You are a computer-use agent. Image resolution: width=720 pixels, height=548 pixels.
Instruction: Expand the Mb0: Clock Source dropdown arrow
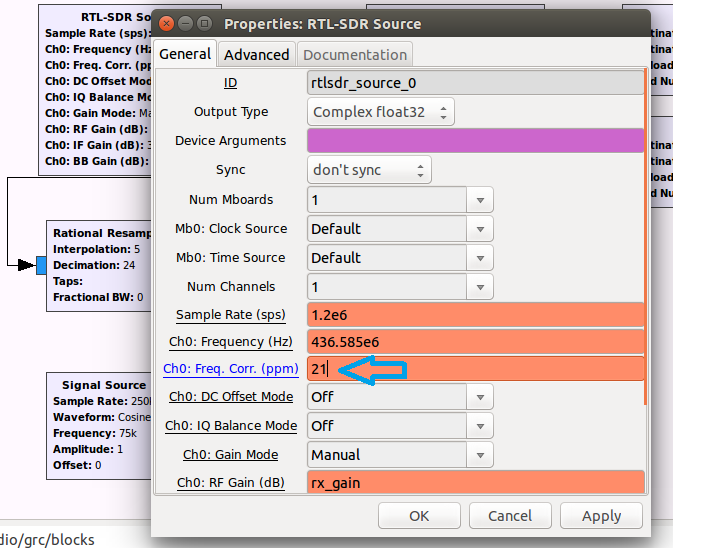click(480, 229)
